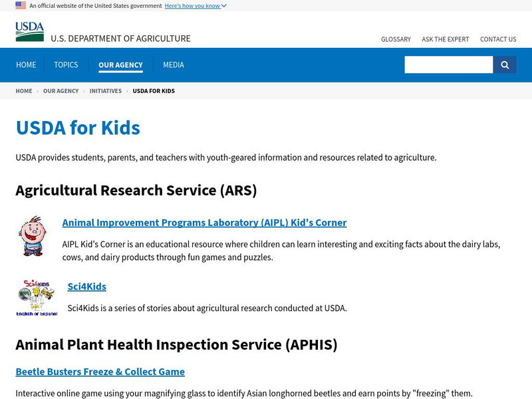Go to HOME in main navigation
The width and height of the screenshot is (532, 399).
26,65
